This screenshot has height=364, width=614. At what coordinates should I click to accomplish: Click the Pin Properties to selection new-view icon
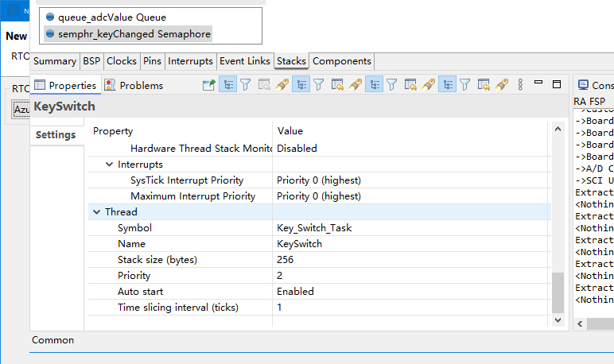click(209, 84)
